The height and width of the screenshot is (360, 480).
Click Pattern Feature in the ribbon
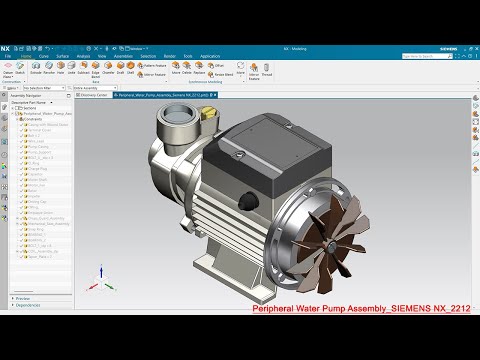(152, 66)
